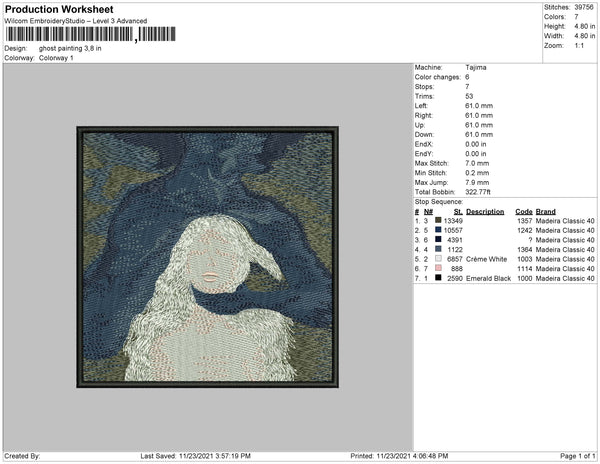Click the stitch count 13349
The image size is (600, 464).
click(453, 221)
